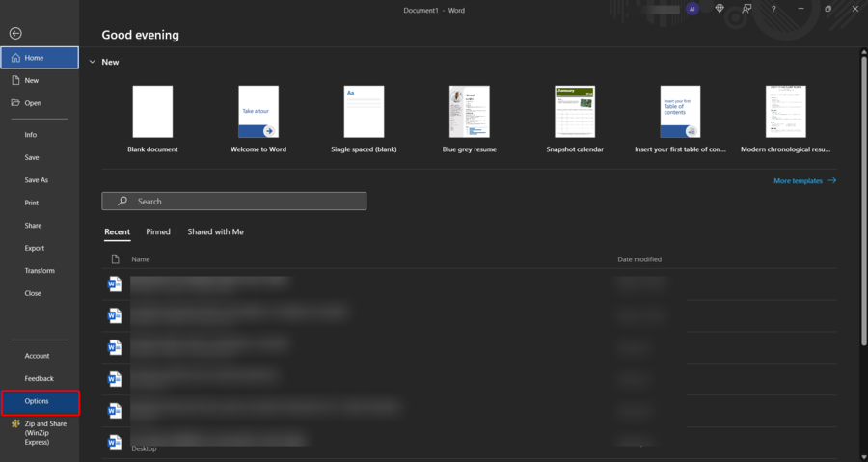Click the Help question mark icon

click(773, 9)
